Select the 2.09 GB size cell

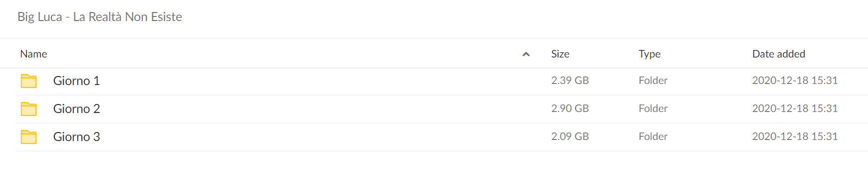click(570, 136)
